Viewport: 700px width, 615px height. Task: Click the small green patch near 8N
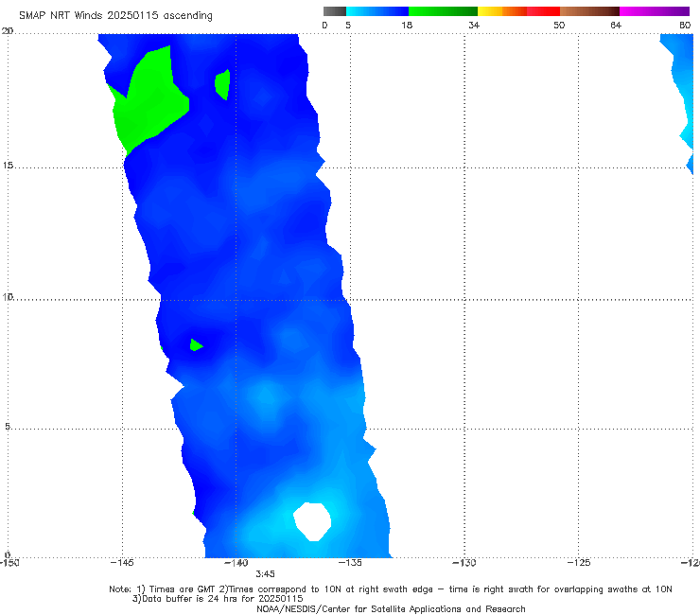(196, 344)
